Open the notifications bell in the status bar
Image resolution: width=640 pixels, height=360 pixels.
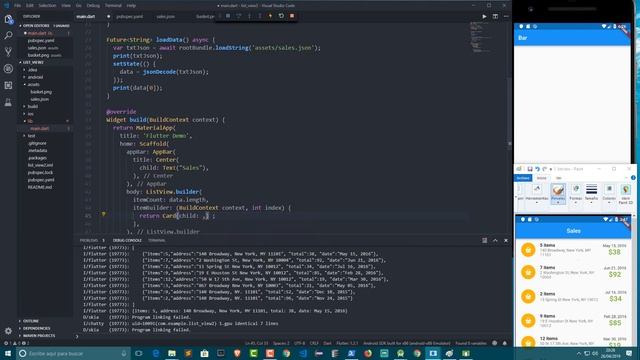505,343
